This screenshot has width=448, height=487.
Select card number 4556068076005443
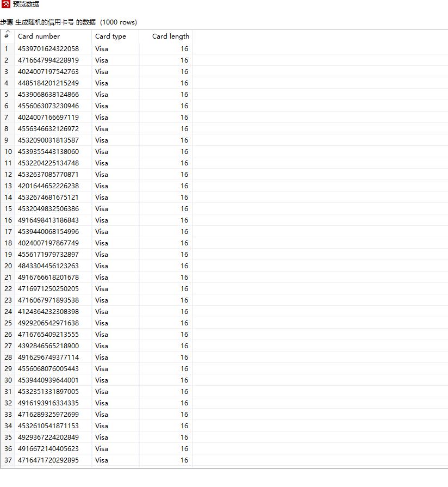coord(48,369)
